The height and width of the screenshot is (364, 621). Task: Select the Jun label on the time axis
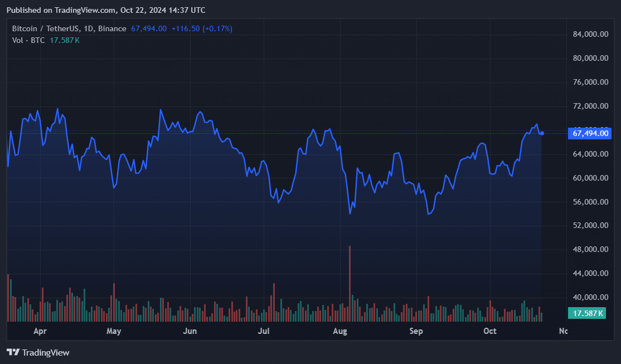click(x=190, y=331)
